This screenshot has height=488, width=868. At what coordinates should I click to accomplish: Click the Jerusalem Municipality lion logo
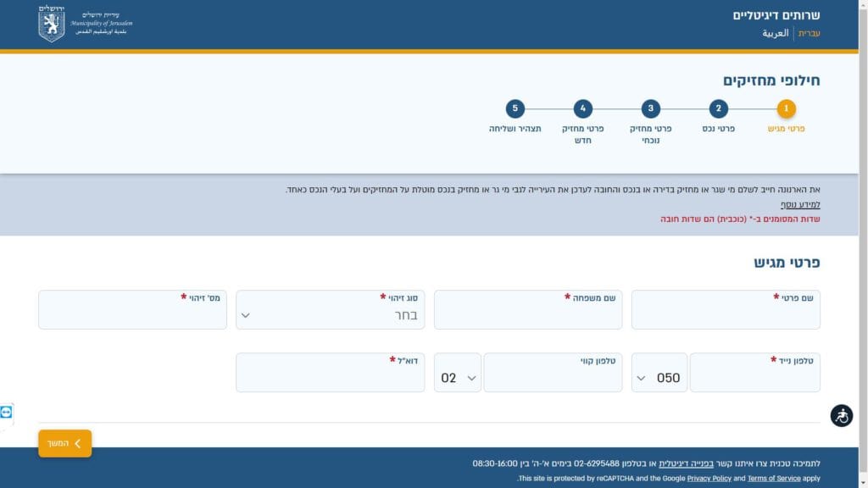tap(52, 24)
